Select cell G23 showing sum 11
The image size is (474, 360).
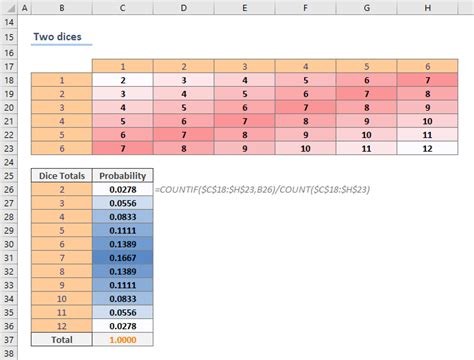point(367,148)
